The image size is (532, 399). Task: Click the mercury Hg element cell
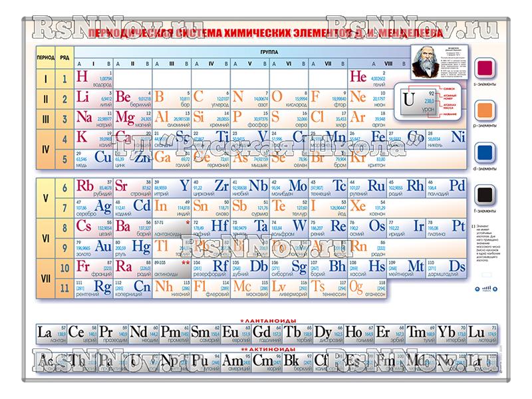click(132, 248)
